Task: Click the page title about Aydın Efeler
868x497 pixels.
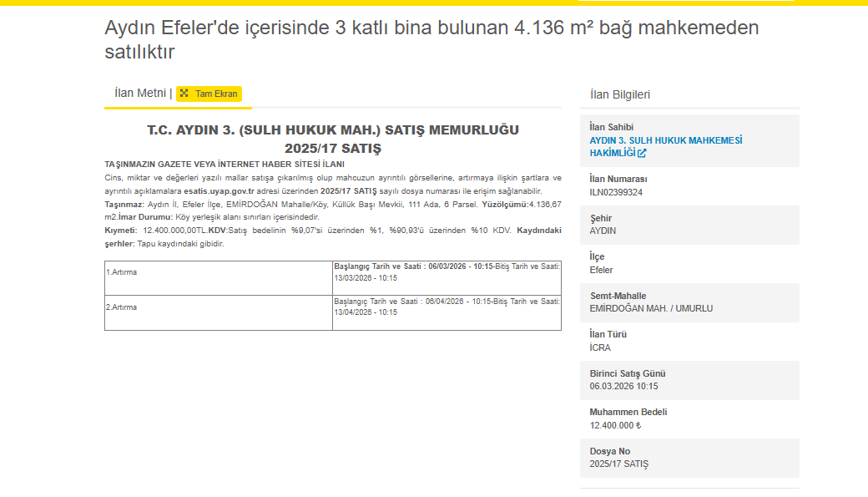Action: [x=431, y=39]
